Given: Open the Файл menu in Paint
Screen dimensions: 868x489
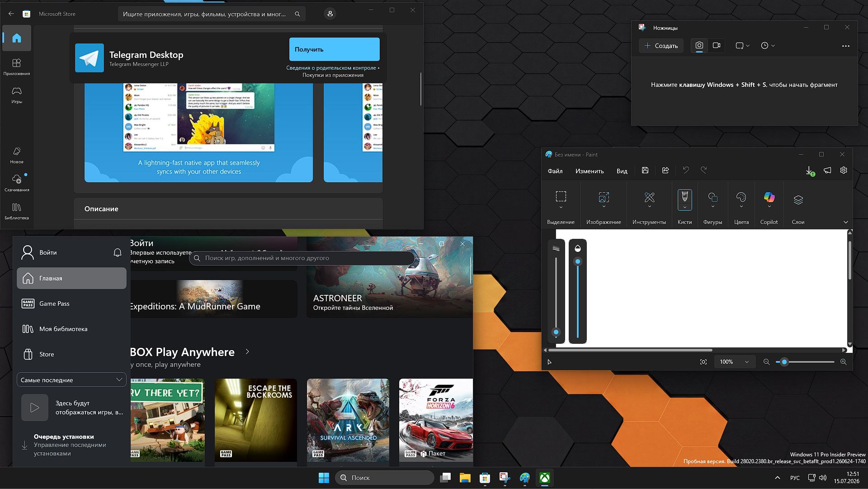Looking at the screenshot, I should 555,171.
